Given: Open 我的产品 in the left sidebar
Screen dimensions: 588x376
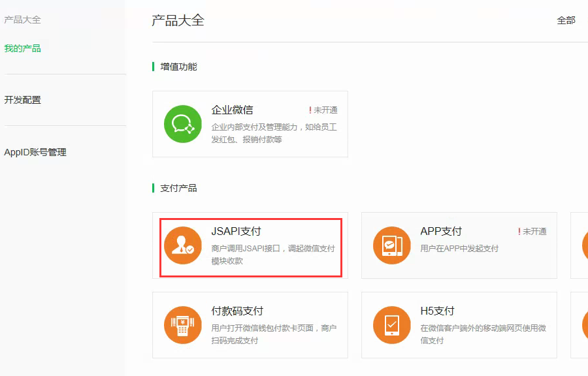Looking at the screenshot, I should point(22,48).
